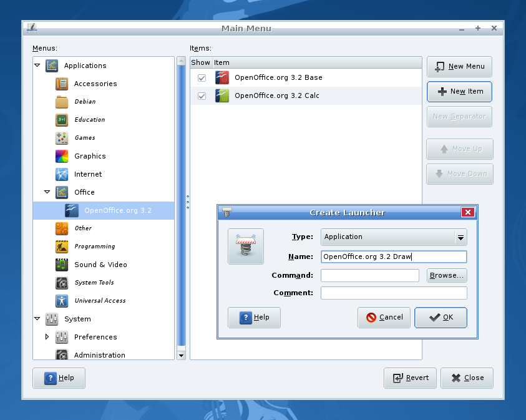Viewport: 526px width, 420px height.
Task: Click the System Tools gear icon
Action: tap(62, 283)
